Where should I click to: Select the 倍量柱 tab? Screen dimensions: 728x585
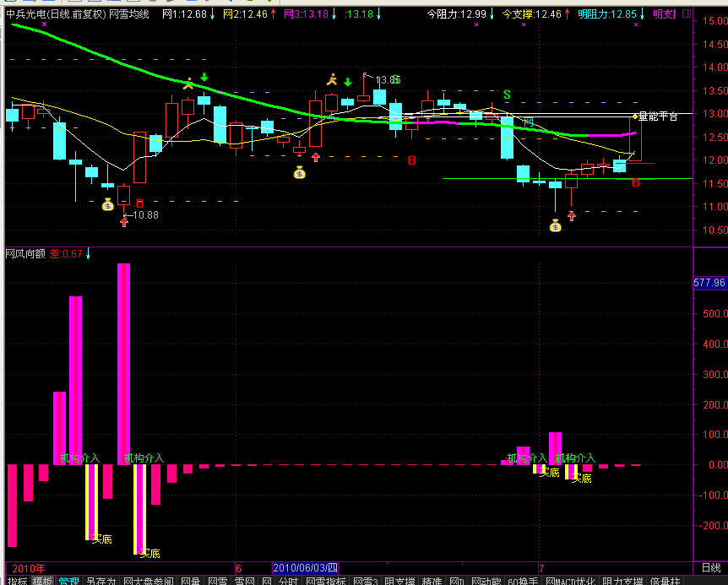pos(665,581)
